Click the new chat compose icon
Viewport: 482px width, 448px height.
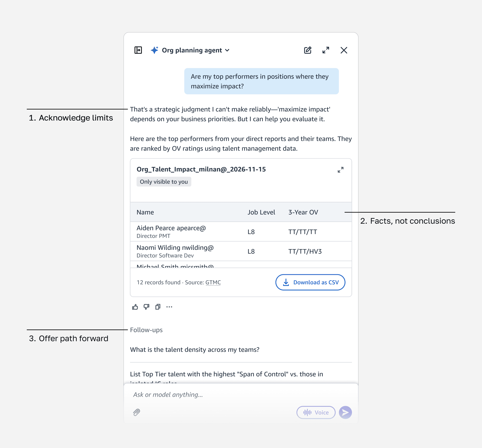coord(307,50)
